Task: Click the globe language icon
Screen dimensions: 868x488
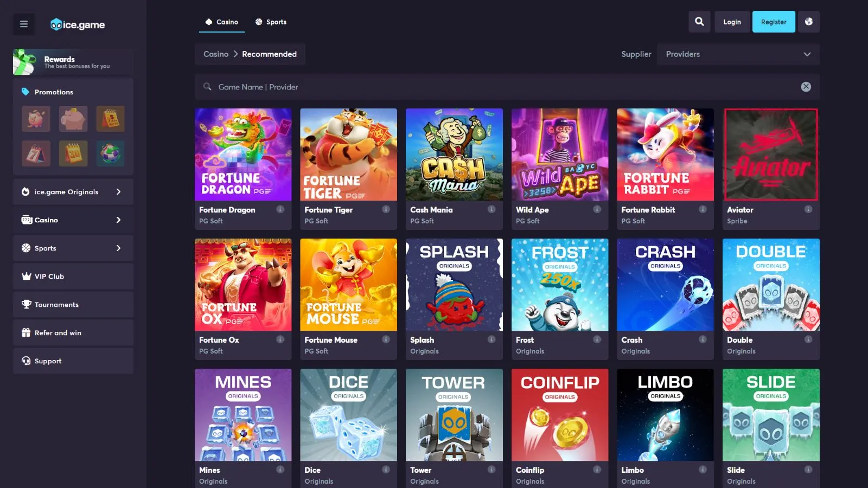Action: click(808, 22)
